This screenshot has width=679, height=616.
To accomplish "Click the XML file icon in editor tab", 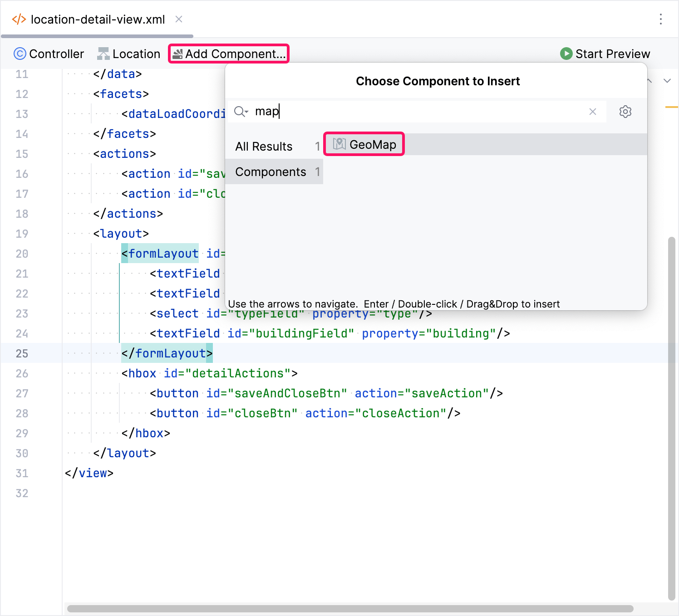I will (x=19, y=19).
